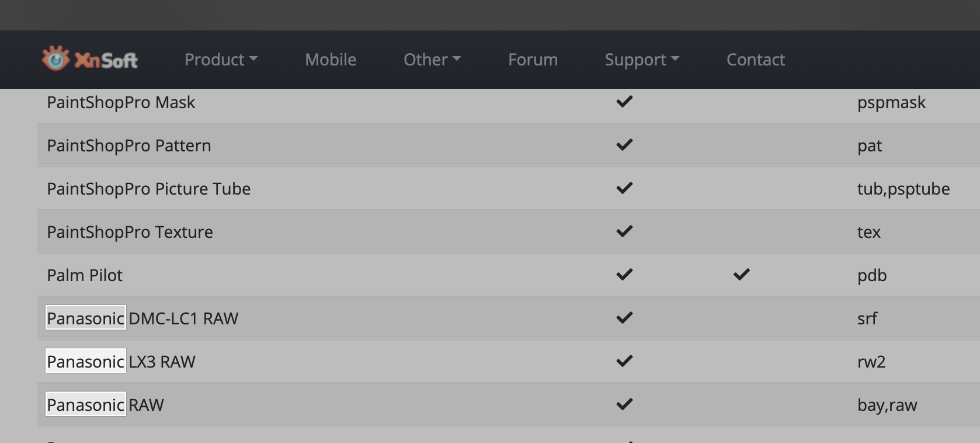Go to the Mobile page
Image resolution: width=980 pixels, height=443 pixels.
pyautogui.click(x=330, y=60)
